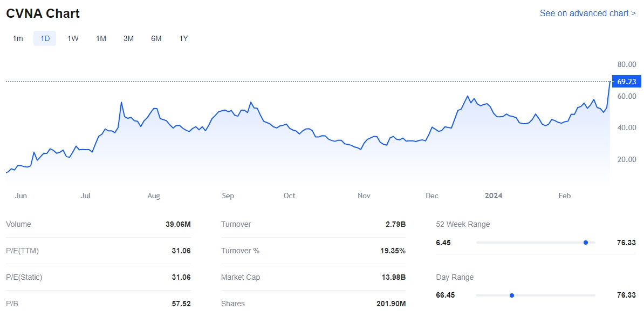Image resolution: width=644 pixels, height=323 pixels.
Task: Open the 'See on advanced chart' link
Action: click(x=587, y=13)
